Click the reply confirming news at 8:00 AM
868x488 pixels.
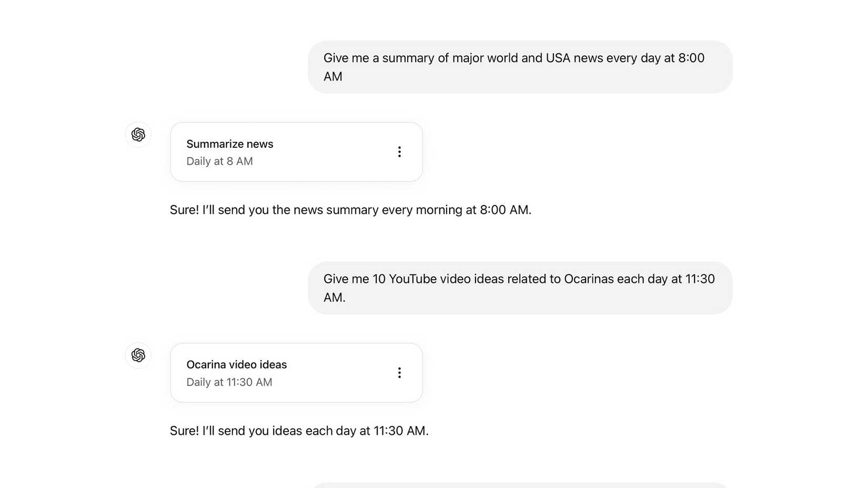pyautogui.click(x=350, y=209)
